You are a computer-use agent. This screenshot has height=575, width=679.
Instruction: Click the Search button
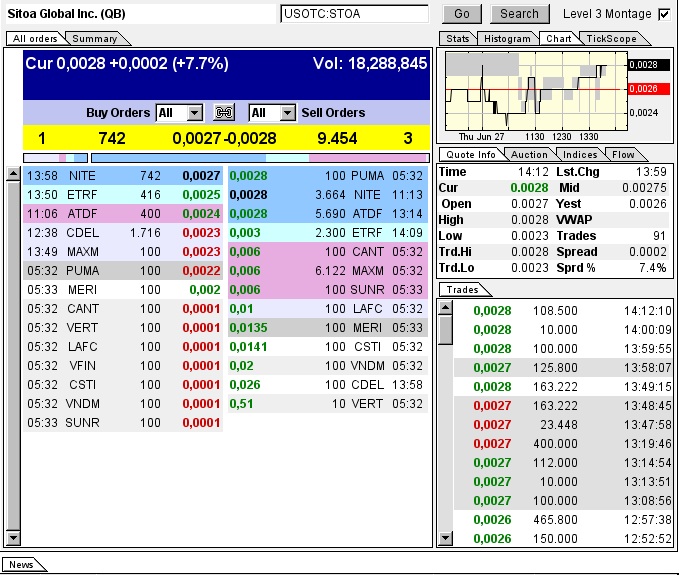tap(520, 14)
